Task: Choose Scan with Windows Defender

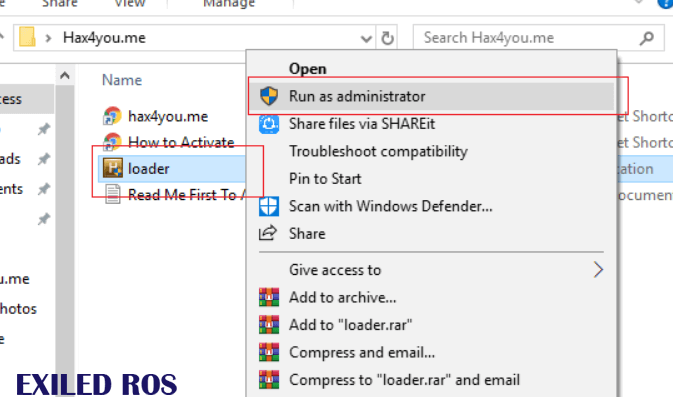Action: point(391,206)
